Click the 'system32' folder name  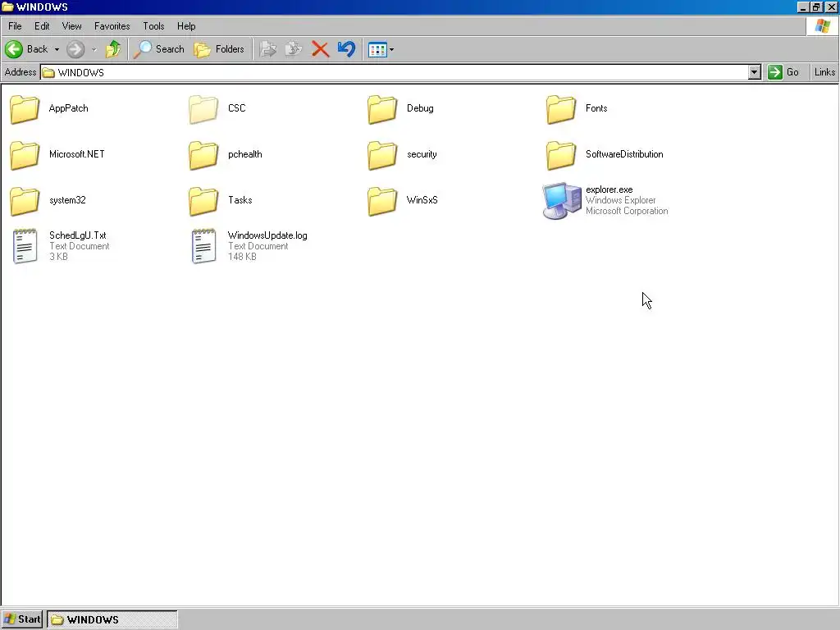click(67, 200)
